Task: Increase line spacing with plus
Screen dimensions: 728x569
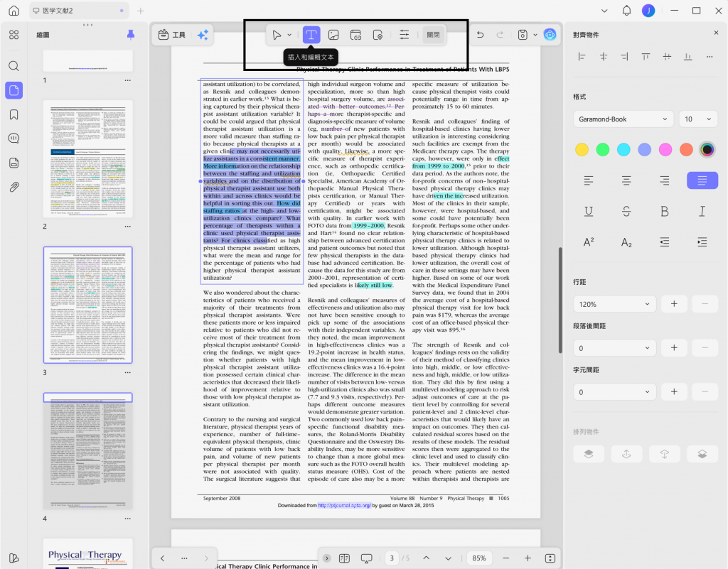Action: click(674, 304)
